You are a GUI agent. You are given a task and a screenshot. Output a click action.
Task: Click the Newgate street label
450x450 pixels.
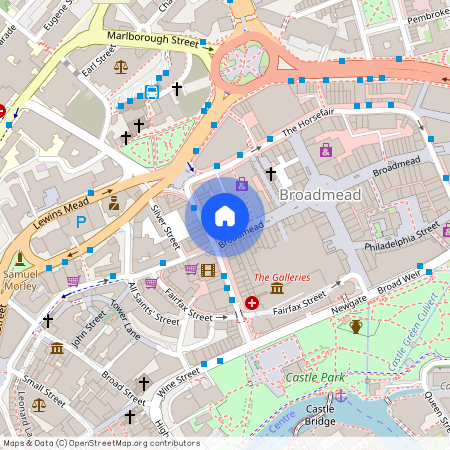point(349,305)
